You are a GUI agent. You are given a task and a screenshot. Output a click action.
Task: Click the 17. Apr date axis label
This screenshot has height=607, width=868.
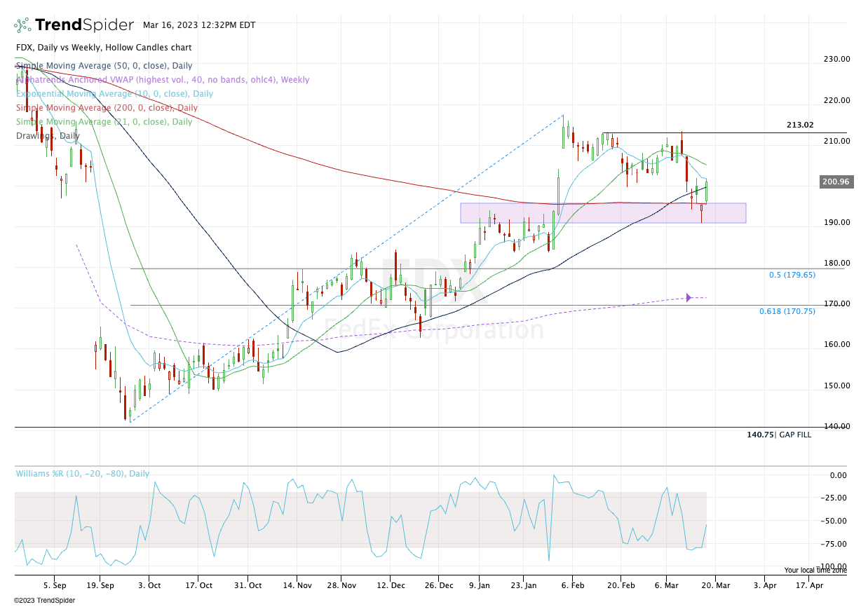coord(811,585)
